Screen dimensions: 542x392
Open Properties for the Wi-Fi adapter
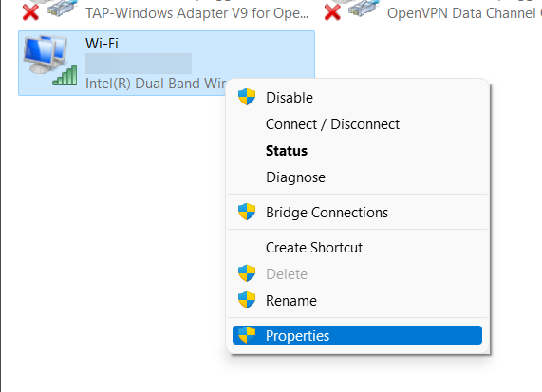pos(358,335)
